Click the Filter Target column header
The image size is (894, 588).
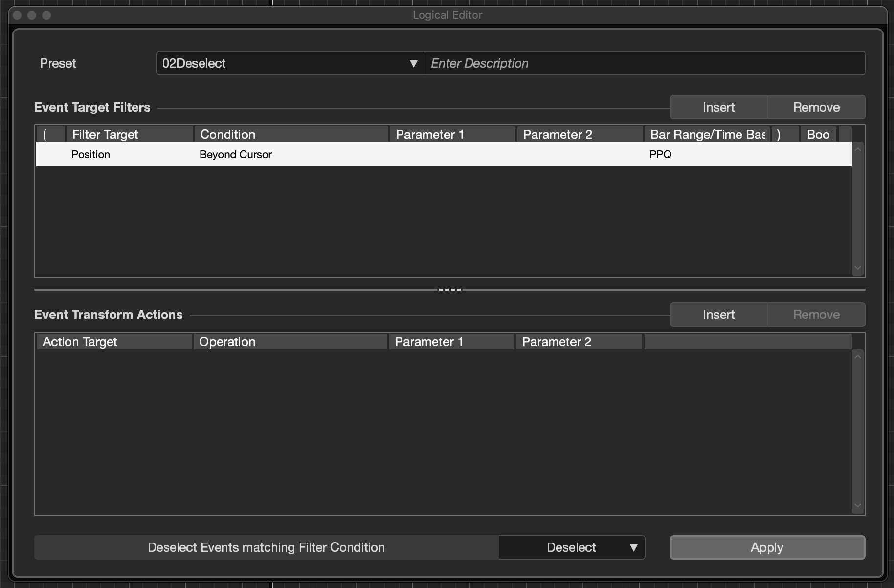pos(130,135)
